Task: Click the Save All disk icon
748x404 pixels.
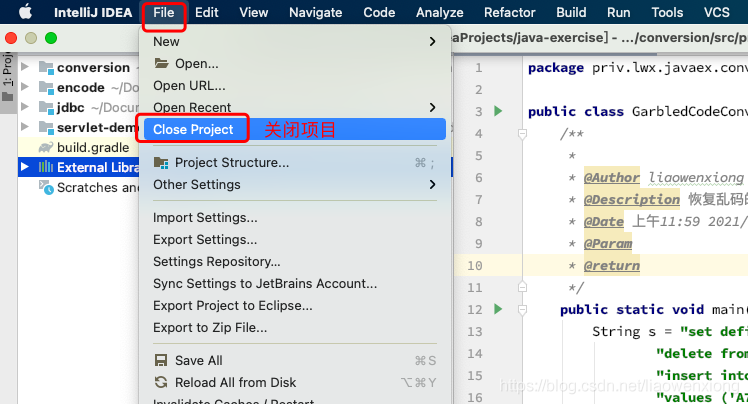Action: (161, 360)
